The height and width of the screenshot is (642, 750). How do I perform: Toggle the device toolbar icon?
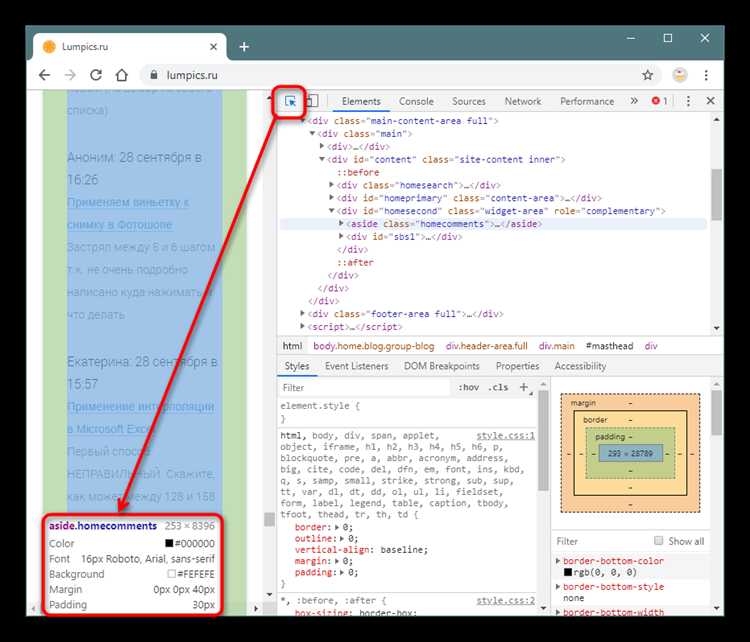311,101
